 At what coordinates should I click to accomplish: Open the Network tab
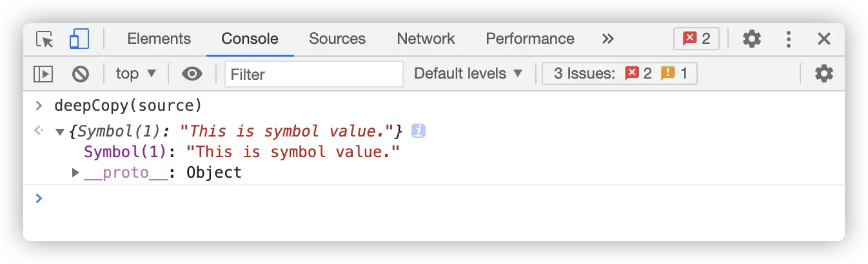click(426, 39)
